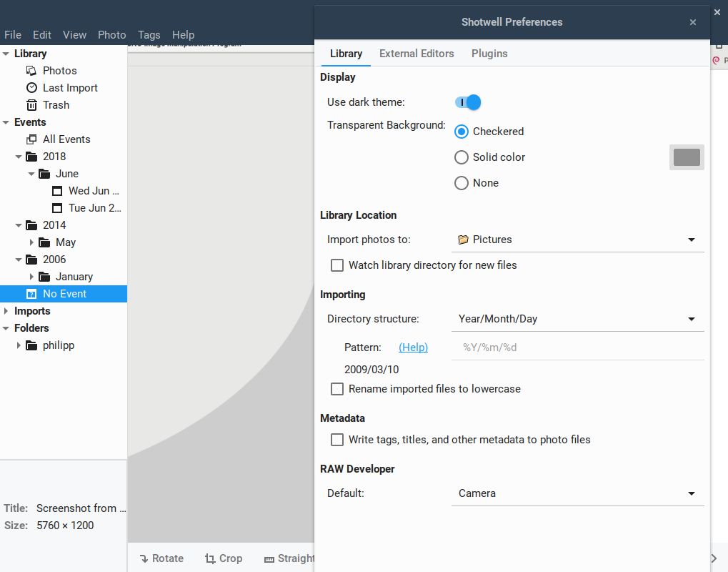
Task: Click the Photos icon in Library
Action: coord(31,71)
